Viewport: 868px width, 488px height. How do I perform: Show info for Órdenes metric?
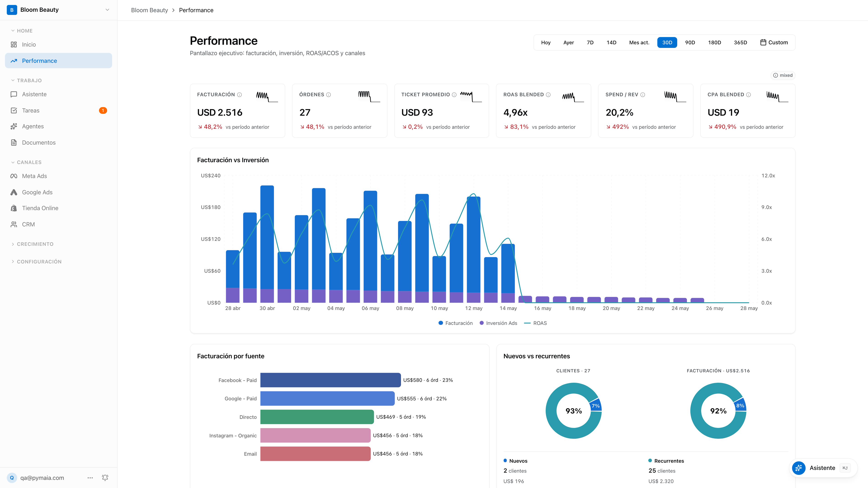328,95
